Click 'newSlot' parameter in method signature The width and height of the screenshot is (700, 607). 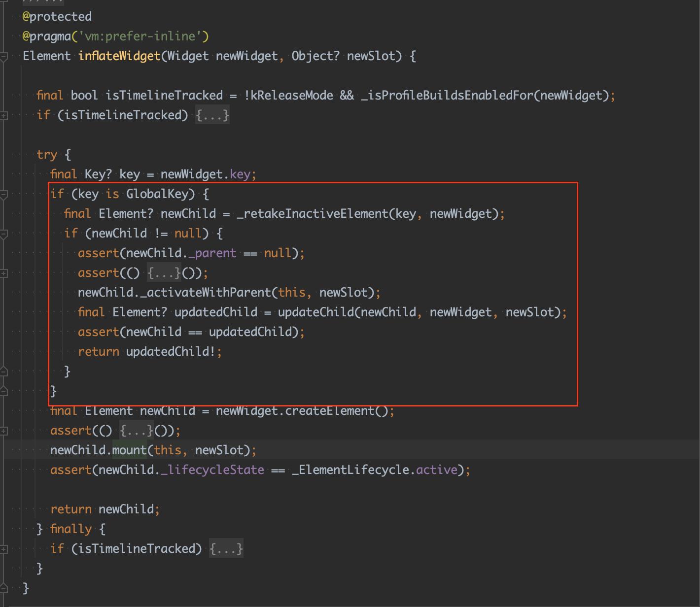point(371,56)
